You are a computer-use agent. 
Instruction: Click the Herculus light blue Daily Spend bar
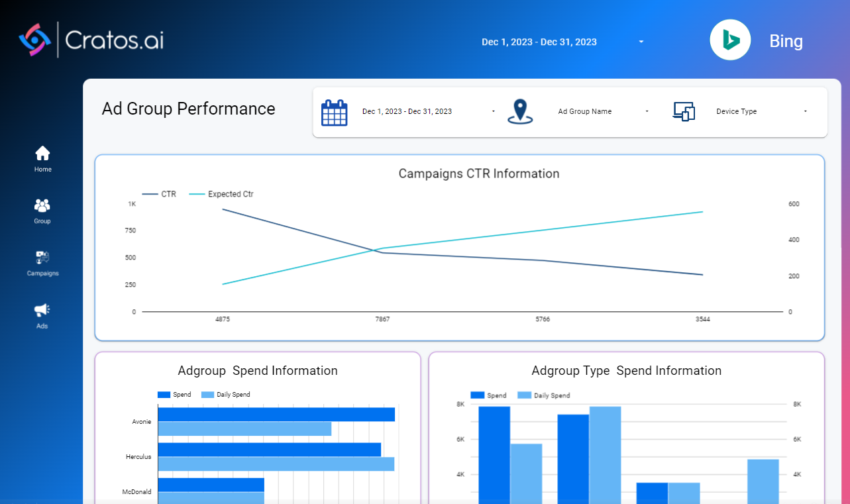(x=276, y=464)
